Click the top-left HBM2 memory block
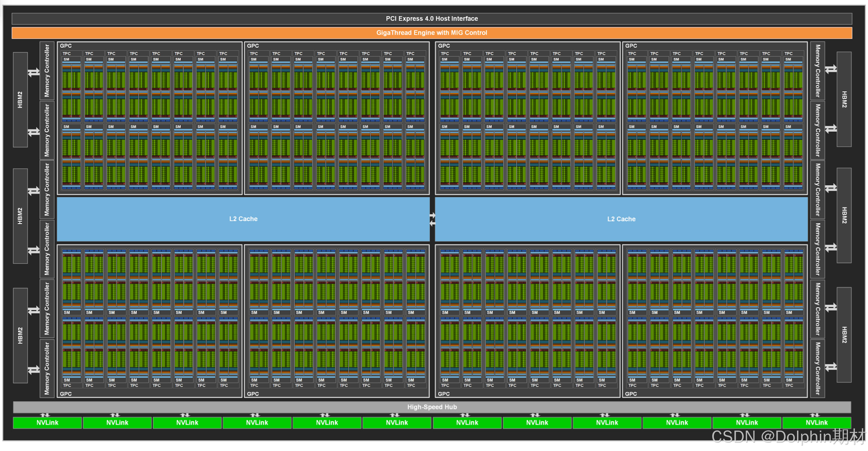The image size is (868, 451). pyautogui.click(x=20, y=100)
